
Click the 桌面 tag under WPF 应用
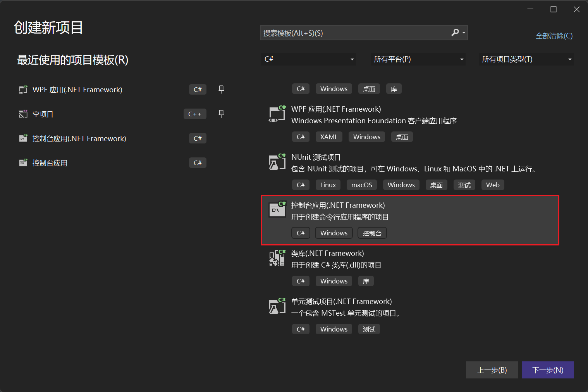(x=402, y=137)
